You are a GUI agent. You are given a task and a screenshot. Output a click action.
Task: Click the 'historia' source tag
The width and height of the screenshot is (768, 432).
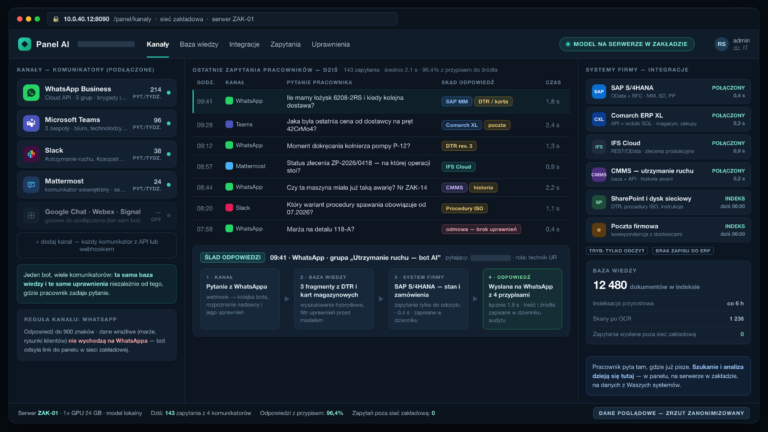tap(483, 188)
